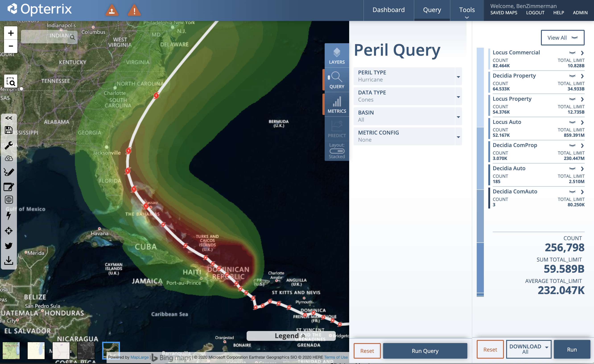Click the map search magnifier icon
Viewport: 594px width, 364px height.
[x=72, y=37]
